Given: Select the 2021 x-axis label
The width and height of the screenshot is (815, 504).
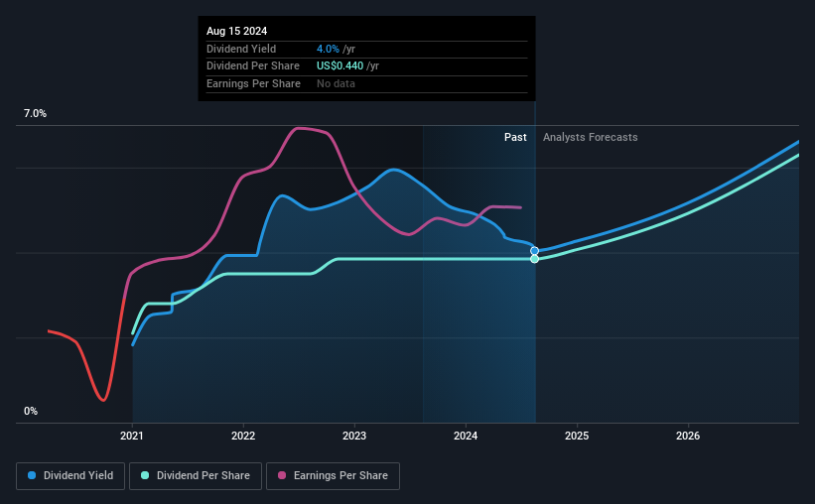Looking at the screenshot, I should coord(133,436).
